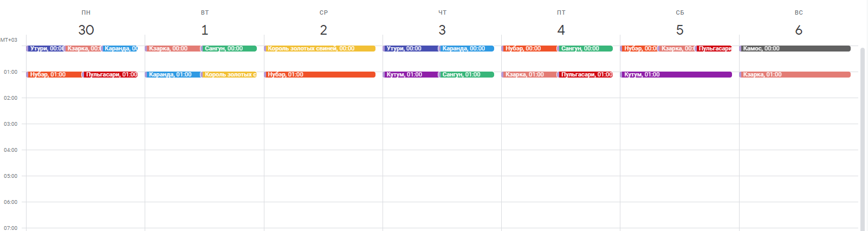The height and width of the screenshot is (231, 868).
Task: Select Сангун 00:00 event on Tuesday
Action: pos(229,49)
